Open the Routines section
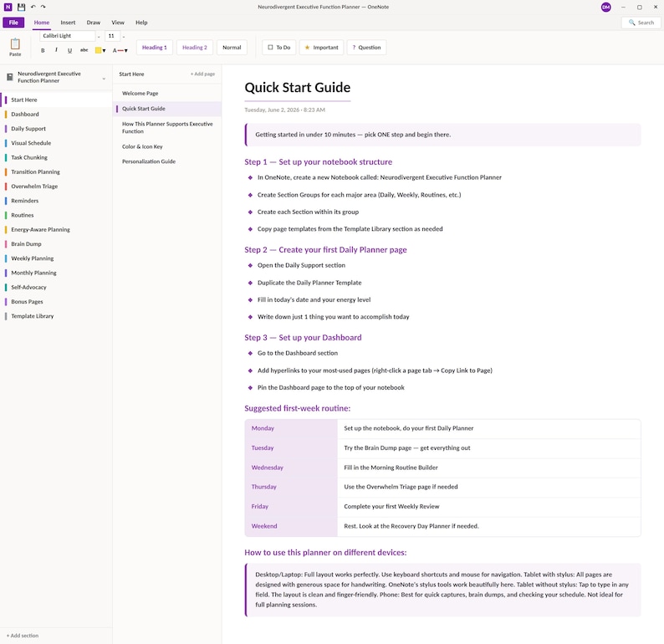Screen dimensions: 664x644 (x=56, y=215)
